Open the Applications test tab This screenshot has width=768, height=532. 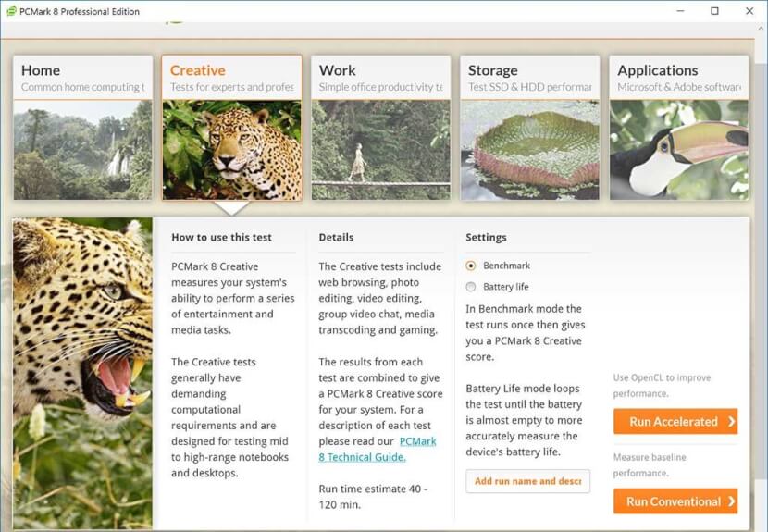[x=679, y=78]
